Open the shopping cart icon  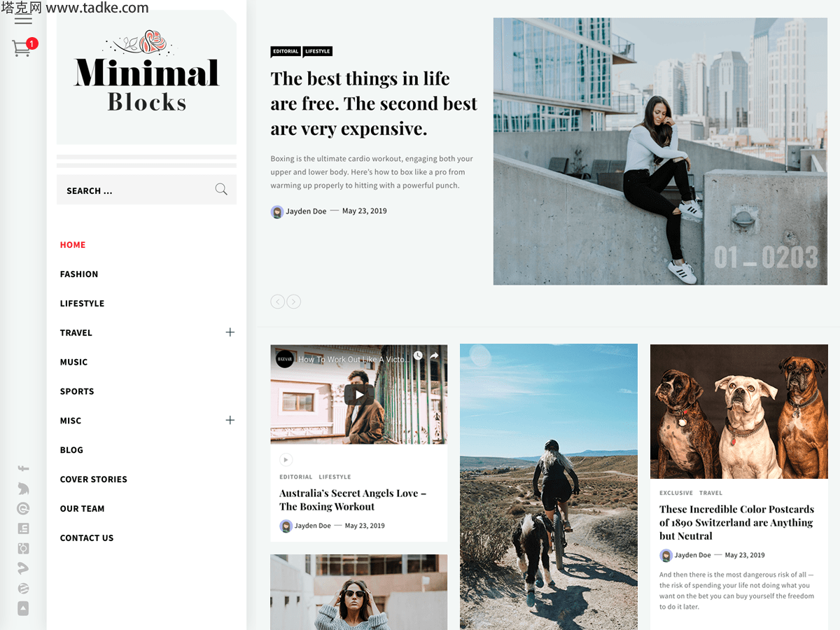[21, 48]
